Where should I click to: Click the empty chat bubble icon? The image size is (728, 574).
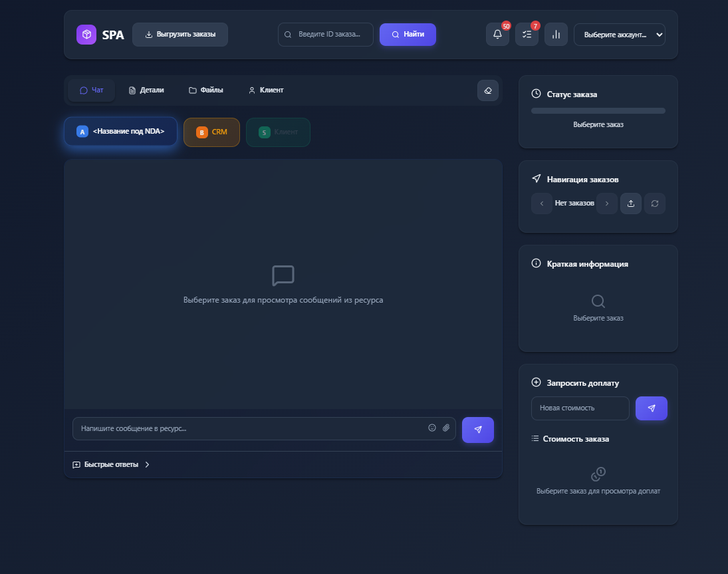(283, 276)
